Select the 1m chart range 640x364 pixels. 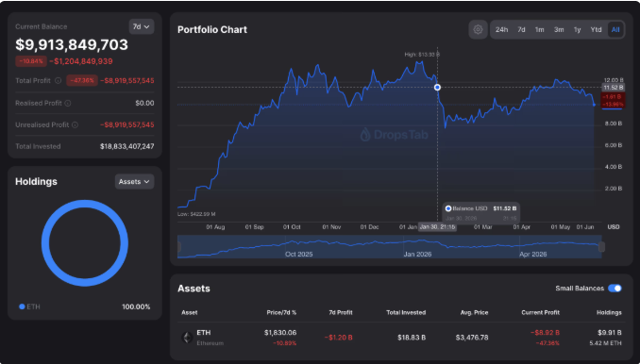click(x=540, y=30)
